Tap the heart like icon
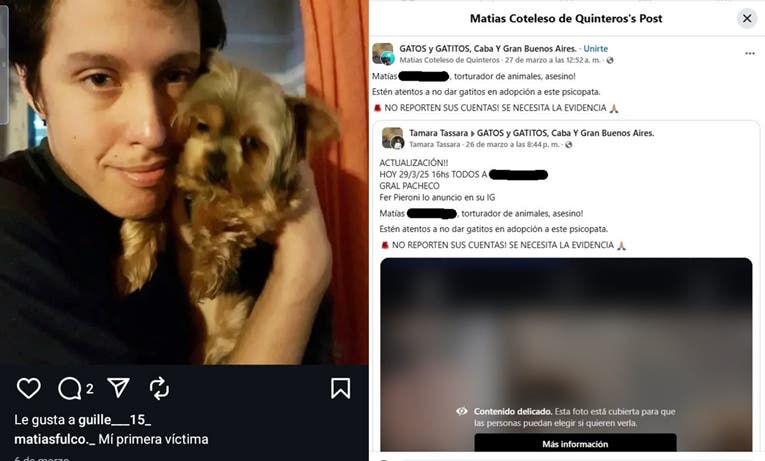Screen dimensions: 765x461 29,388
